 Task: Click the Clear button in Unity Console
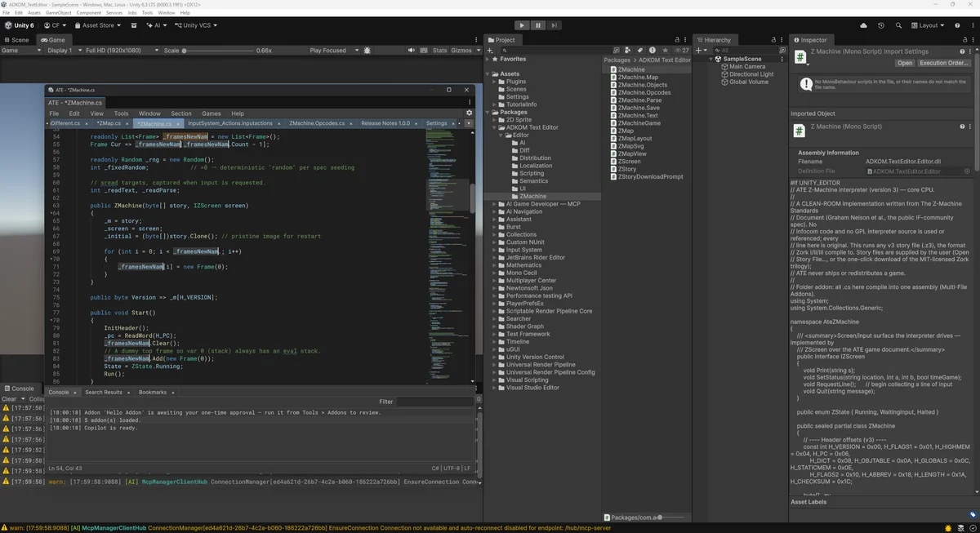[8, 399]
